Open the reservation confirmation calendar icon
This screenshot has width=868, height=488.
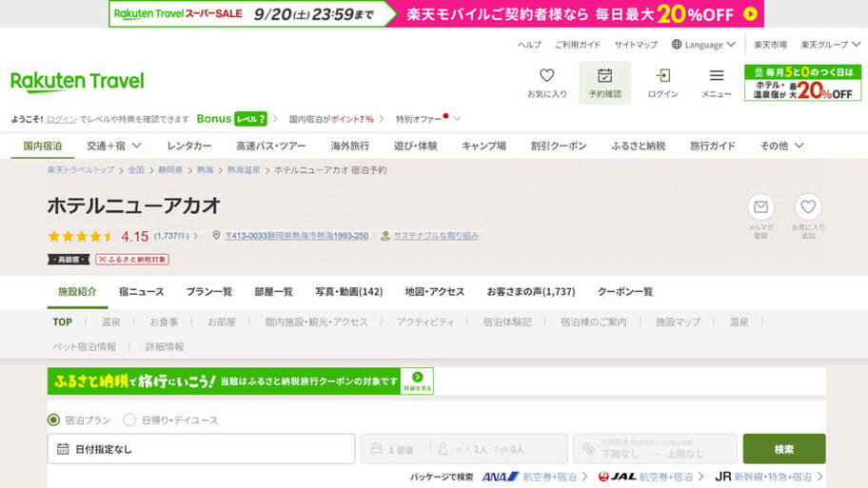604,75
